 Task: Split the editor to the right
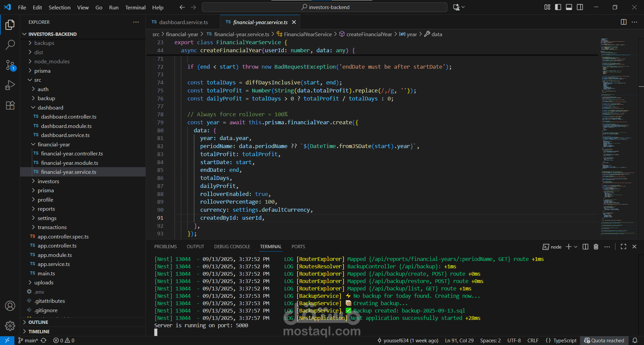point(624,22)
